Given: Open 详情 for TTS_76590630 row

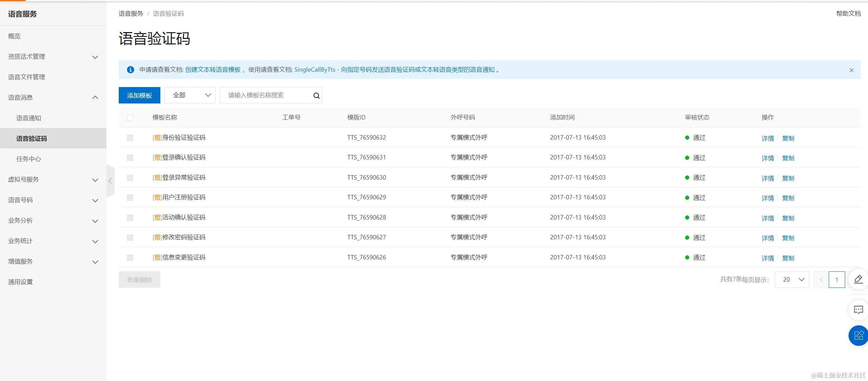Looking at the screenshot, I should coord(767,178).
